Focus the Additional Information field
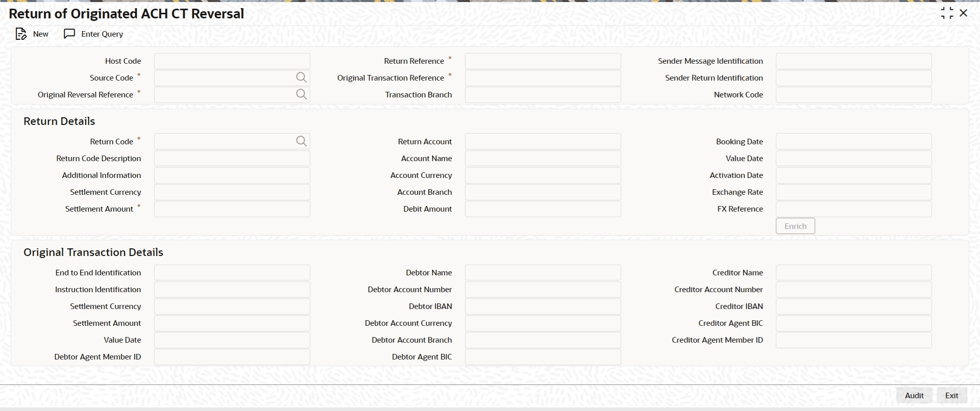The height and width of the screenshot is (411, 980). click(232, 175)
